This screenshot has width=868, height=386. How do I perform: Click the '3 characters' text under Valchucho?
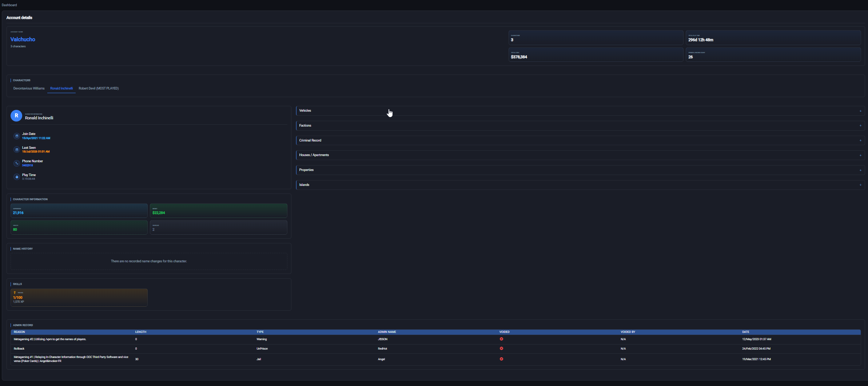pos(18,47)
